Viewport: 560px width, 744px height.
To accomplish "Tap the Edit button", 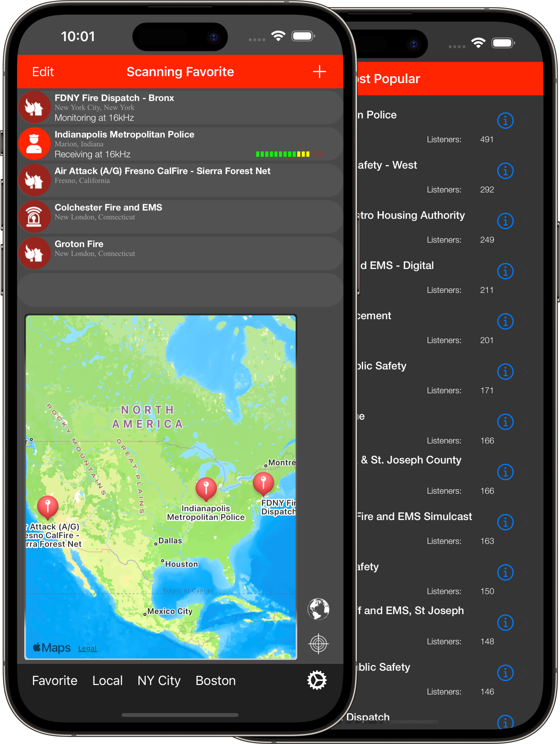I will pos(43,72).
